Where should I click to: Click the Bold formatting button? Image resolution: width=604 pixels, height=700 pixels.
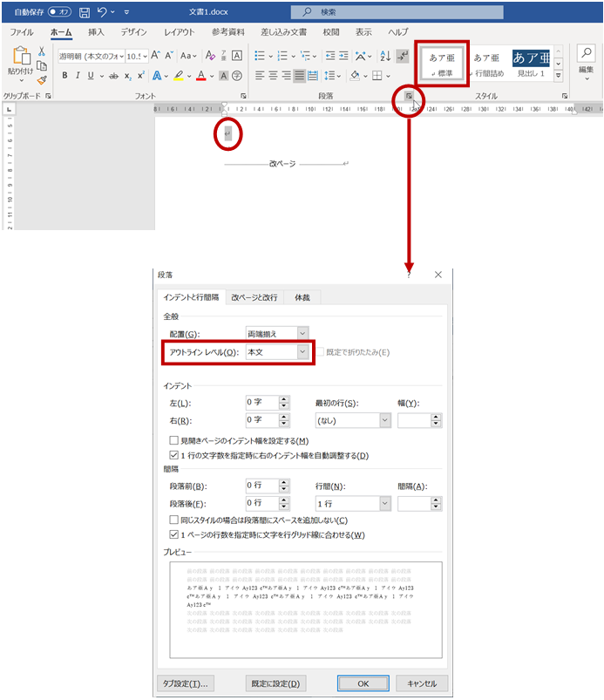[64, 76]
